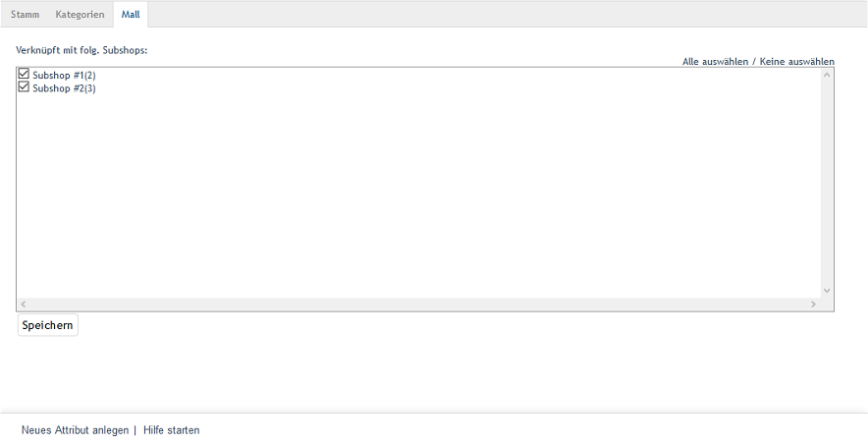Click the horizontal scrollbar track of the subshop list
This screenshot has width=868, height=446.
[x=418, y=305]
